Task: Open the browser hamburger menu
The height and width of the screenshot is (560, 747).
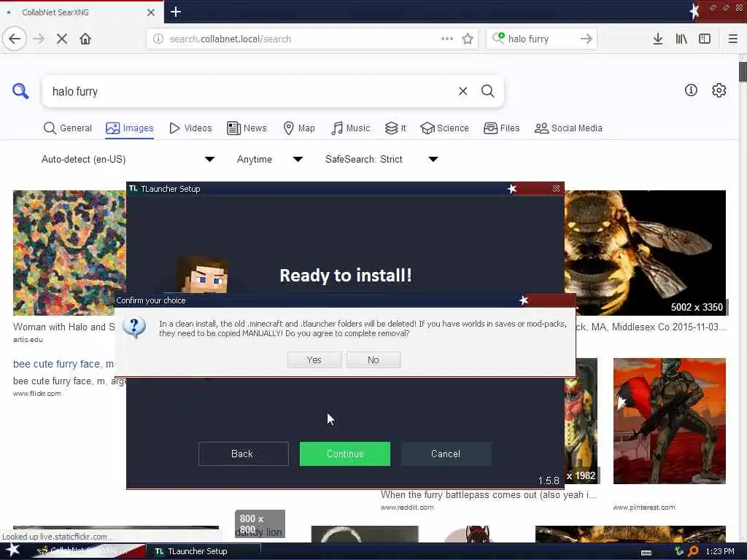Action: click(x=732, y=39)
